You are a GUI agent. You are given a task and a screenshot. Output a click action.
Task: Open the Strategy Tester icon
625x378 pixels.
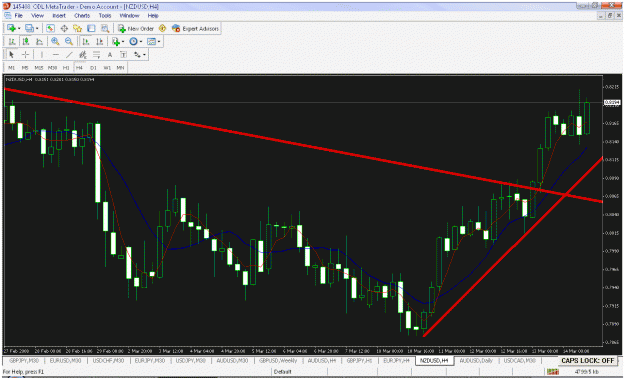click(105, 28)
